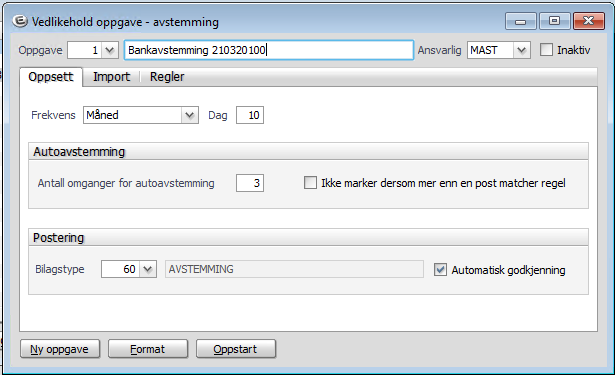Uncheck Automatisk godkjenning
615x375 pixels.
tap(440, 269)
